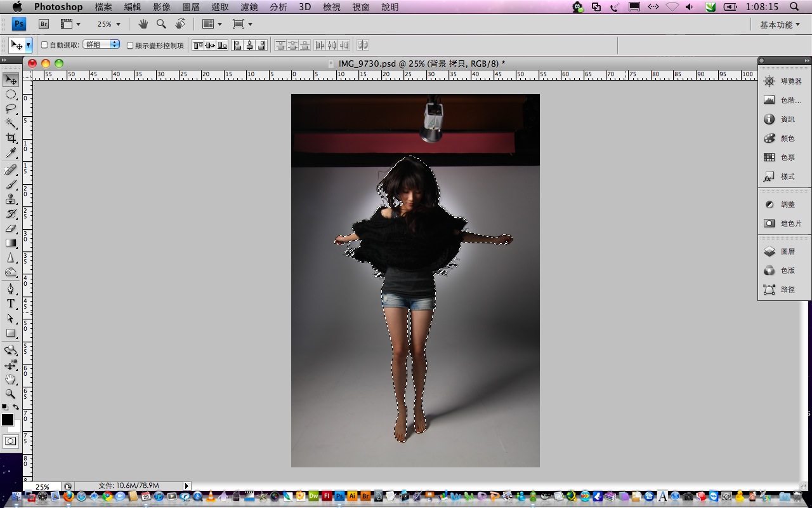Click the Rotate View tool in application bar
812x508 pixels.
pos(180,24)
